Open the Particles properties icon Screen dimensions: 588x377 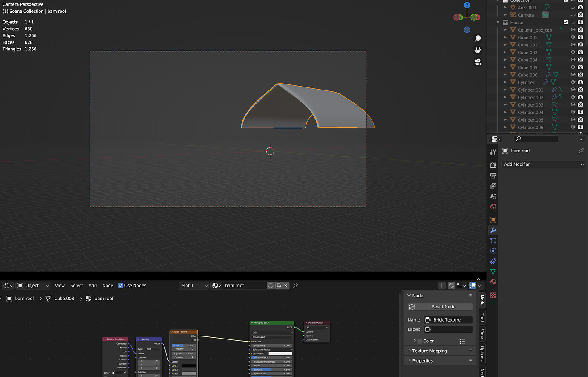[493, 241]
